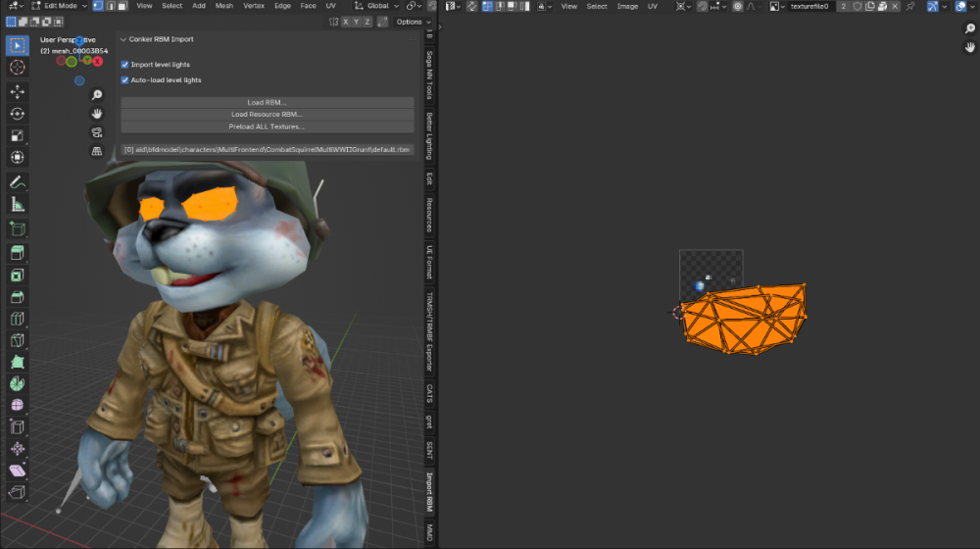Select the Knife tool
The width and height of the screenshot is (980, 549).
pyautogui.click(x=17, y=341)
